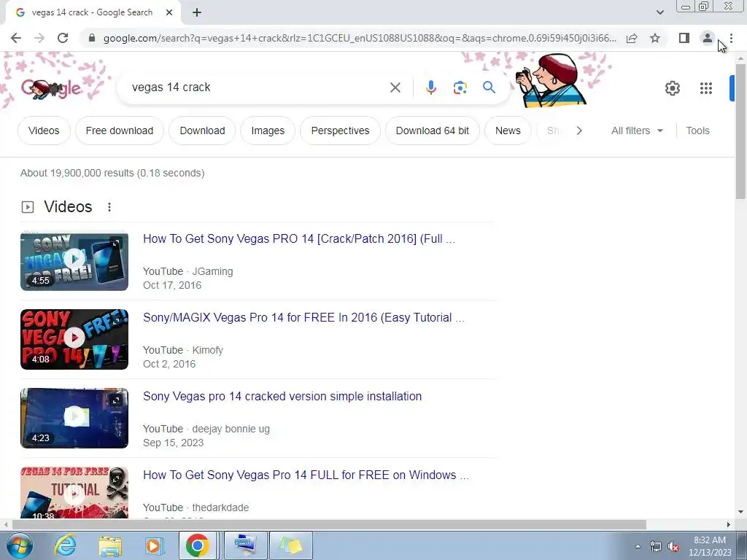Click the blue magnifier search button
Viewport: 747px width, 560px height.
[489, 87]
